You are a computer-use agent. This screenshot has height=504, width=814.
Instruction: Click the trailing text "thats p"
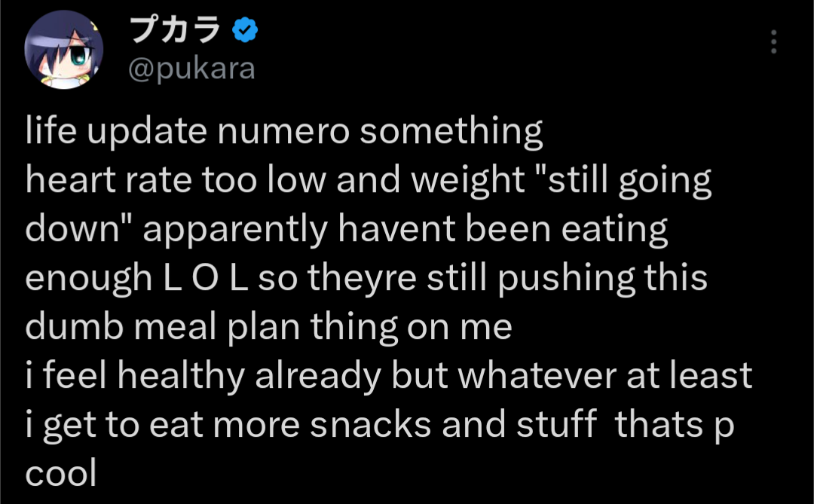(675, 426)
